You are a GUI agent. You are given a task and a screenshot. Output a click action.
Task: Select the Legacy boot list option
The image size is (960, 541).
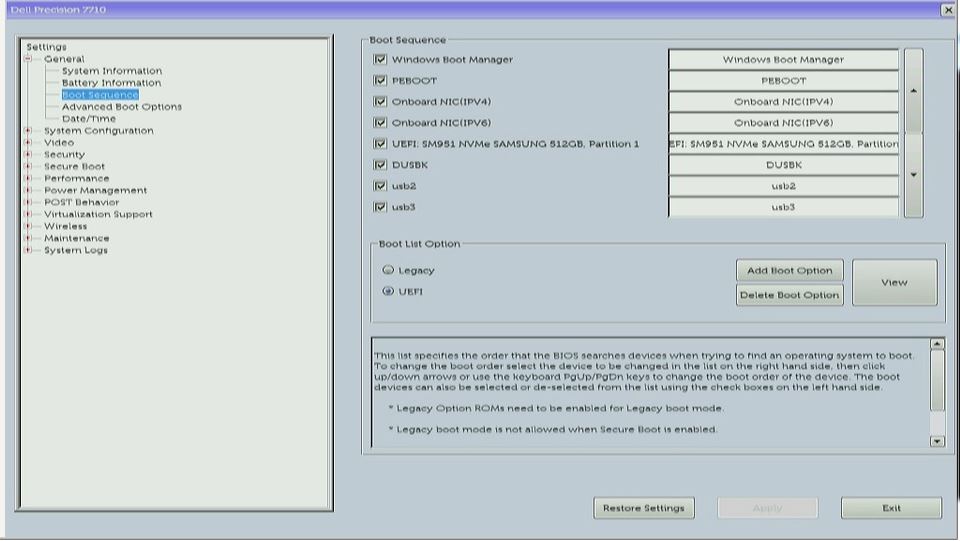[x=388, y=270]
